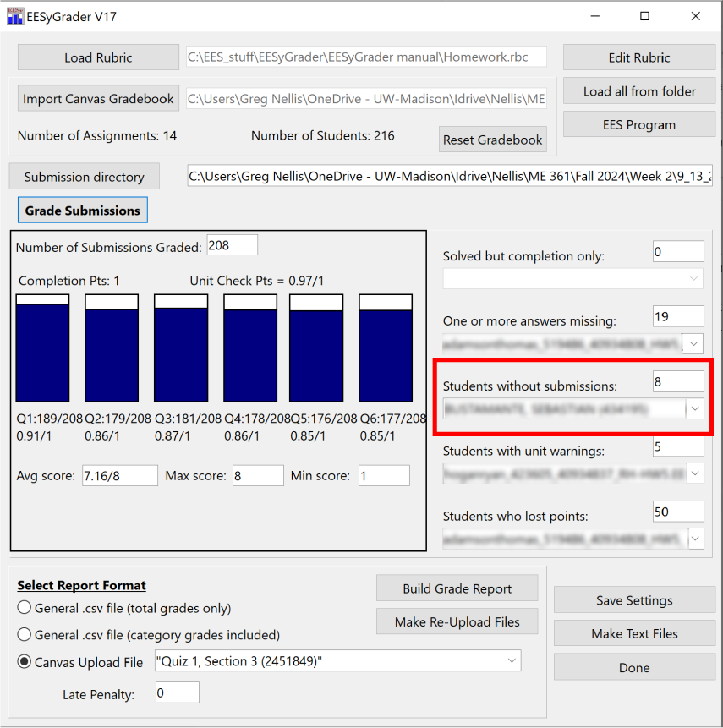Screen dimensions: 723x728
Task: Click the EESyGrader app icon in title bar
Action: 15,16
